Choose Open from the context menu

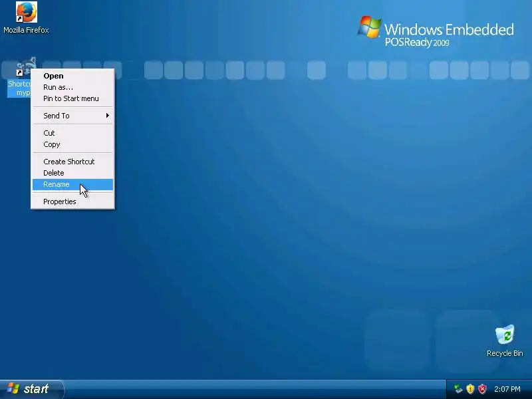click(72, 76)
